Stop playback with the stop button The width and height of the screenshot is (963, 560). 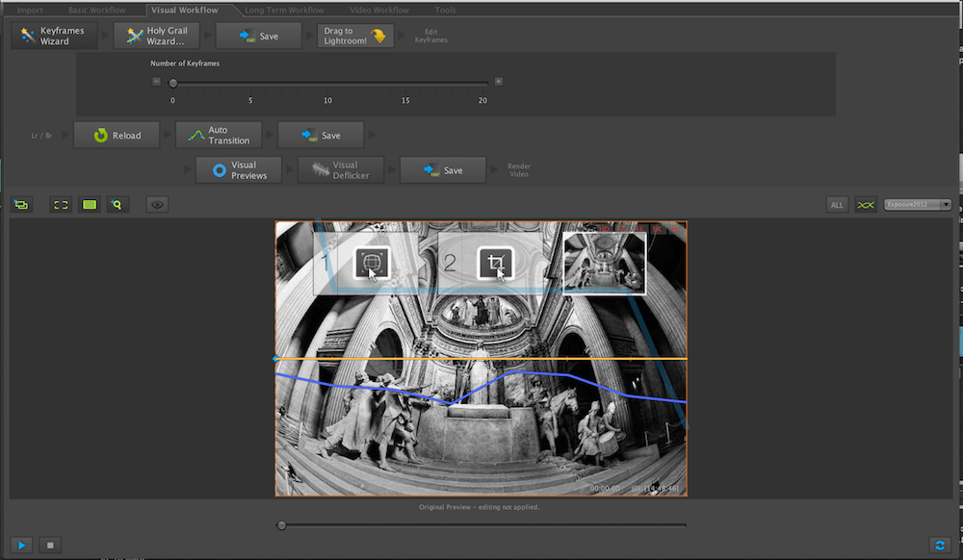click(x=50, y=545)
